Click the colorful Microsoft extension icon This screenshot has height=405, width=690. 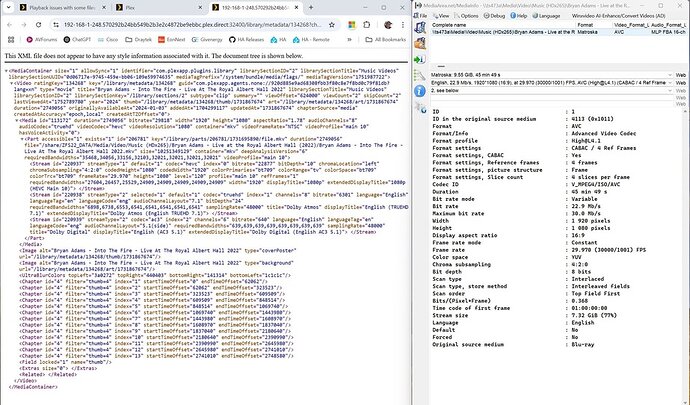click(352, 25)
